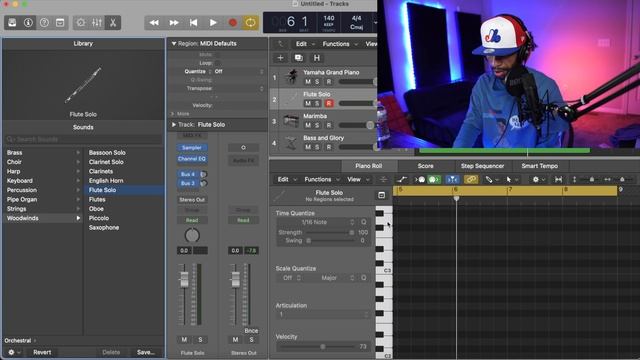Open the Inspector with the info icon
This screenshot has height=360, width=640.
tap(28, 22)
